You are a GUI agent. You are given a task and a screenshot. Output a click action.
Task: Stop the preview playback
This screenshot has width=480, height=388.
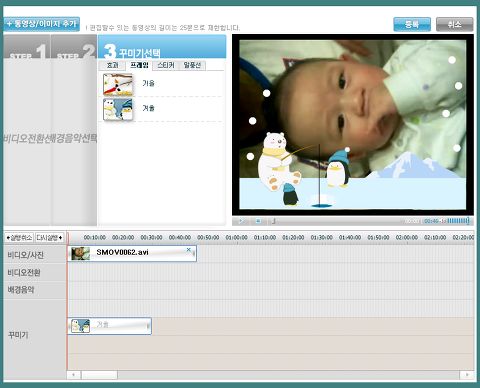(258, 221)
